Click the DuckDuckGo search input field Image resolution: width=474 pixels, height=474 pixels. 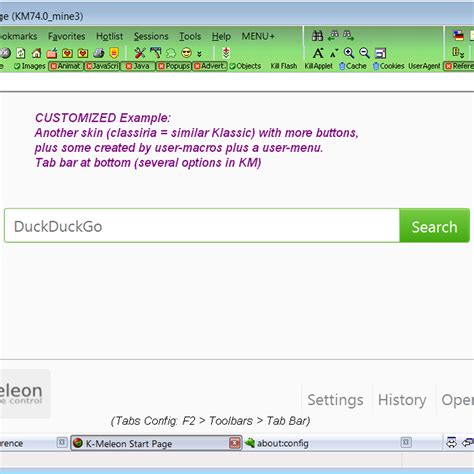tap(202, 226)
